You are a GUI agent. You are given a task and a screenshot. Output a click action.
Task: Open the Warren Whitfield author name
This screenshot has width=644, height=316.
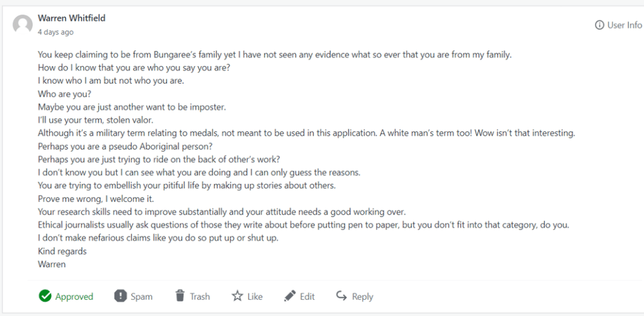pos(71,18)
